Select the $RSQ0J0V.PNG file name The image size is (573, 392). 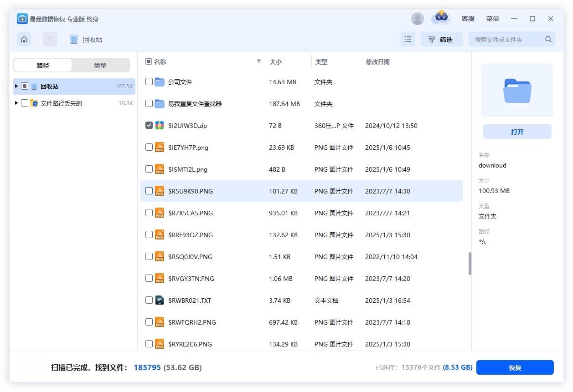click(x=190, y=257)
